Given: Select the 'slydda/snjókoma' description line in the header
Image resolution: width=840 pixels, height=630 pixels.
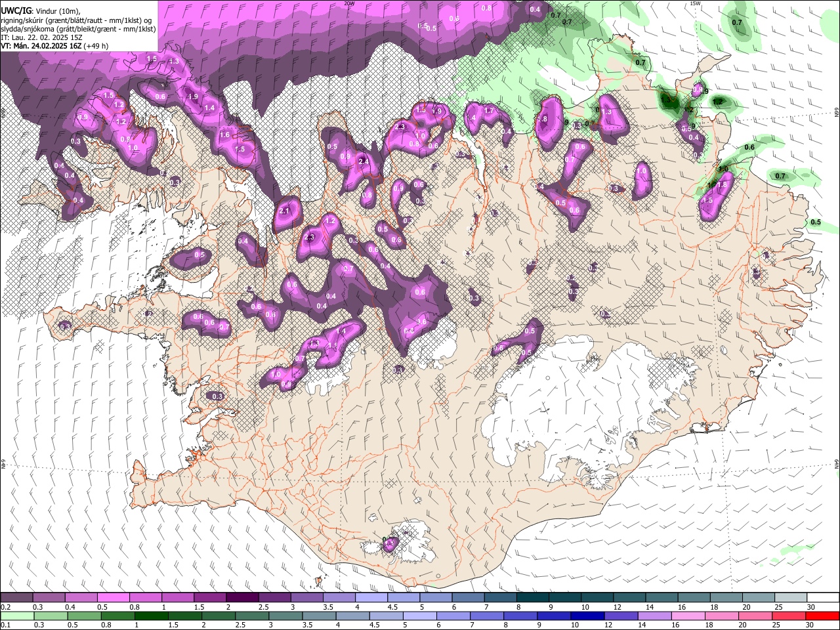Looking at the screenshot, I should tap(78, 29).
